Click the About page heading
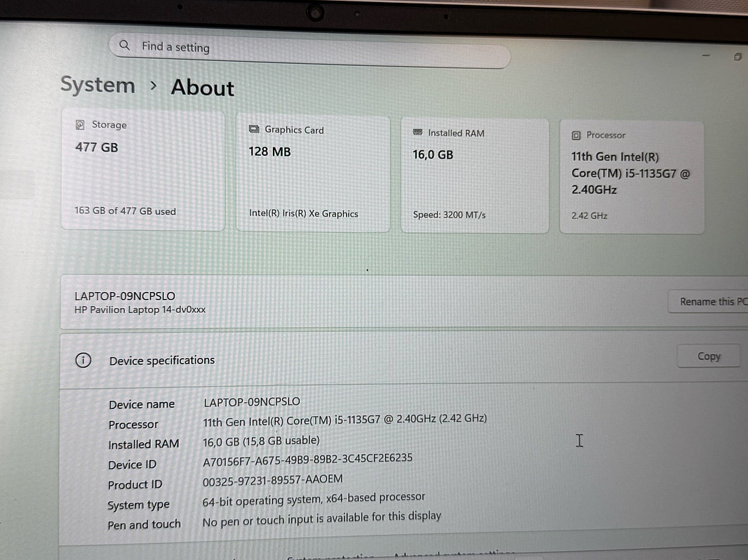The width and height of the screenshot is (748, 560). click(202, 88)
